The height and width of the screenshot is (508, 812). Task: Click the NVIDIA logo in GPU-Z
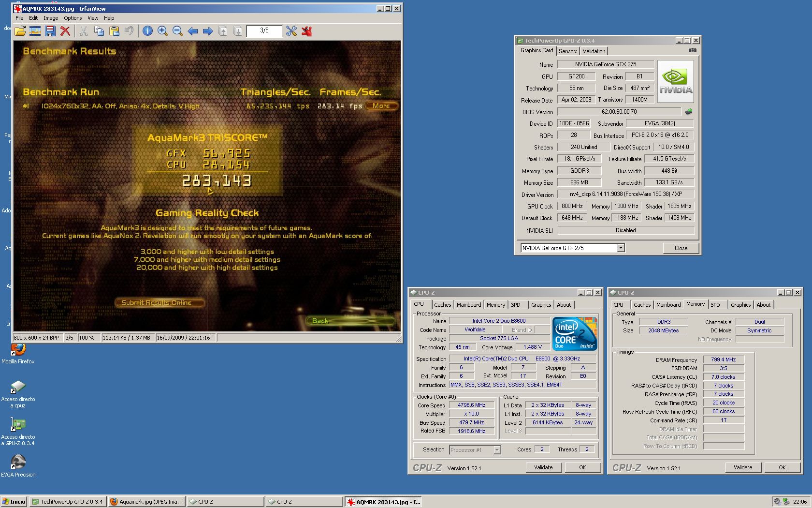click(x=676, y=82)
